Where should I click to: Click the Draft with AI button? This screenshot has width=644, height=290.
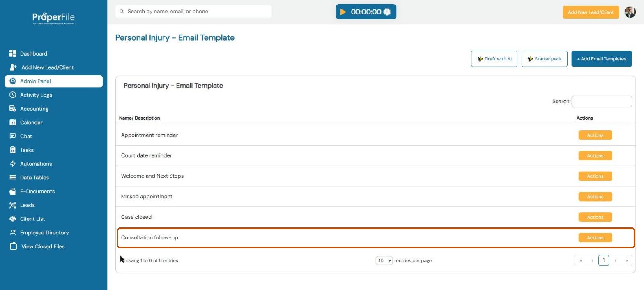[494, 59]
